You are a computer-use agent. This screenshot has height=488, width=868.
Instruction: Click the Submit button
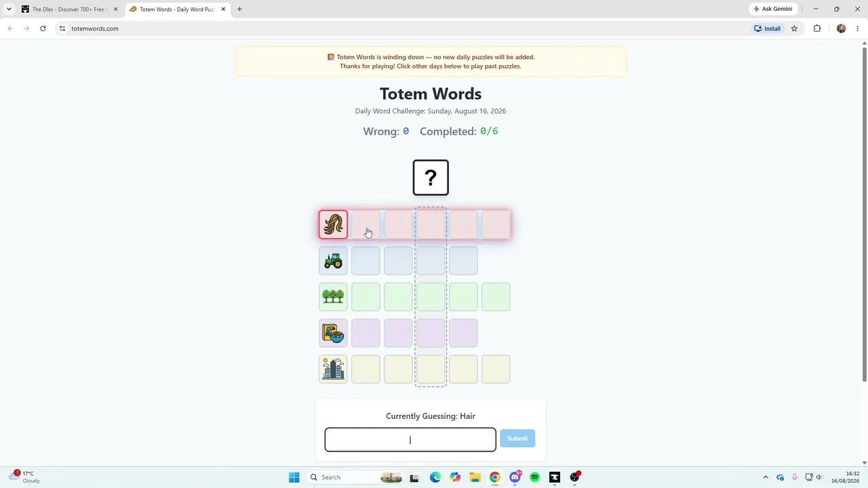[517, 439]
